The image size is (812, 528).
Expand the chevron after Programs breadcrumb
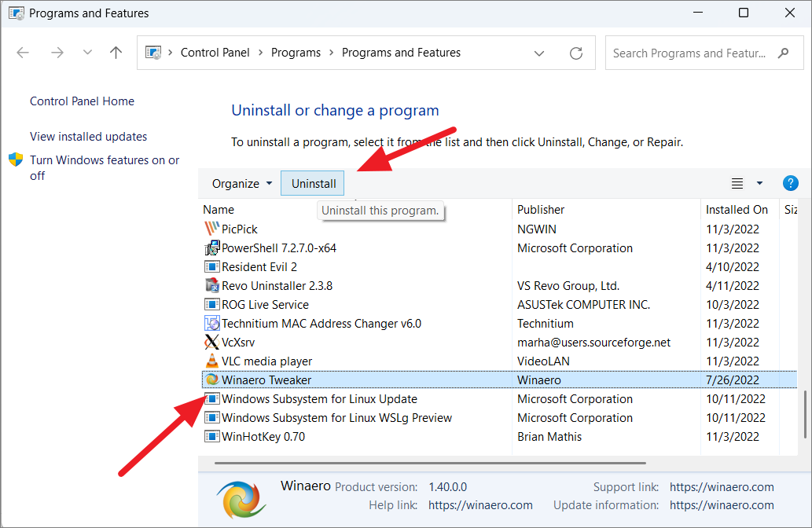coord(332,53)
